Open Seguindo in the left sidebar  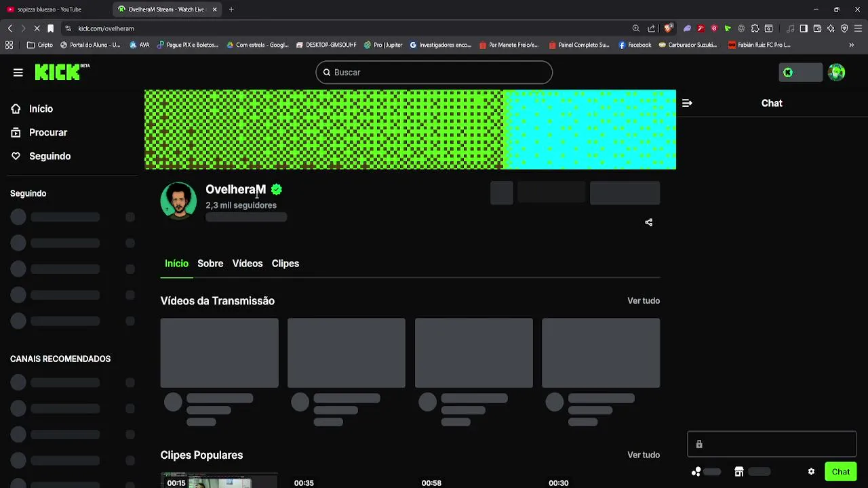pyautogui.click(x=41, y=156)
